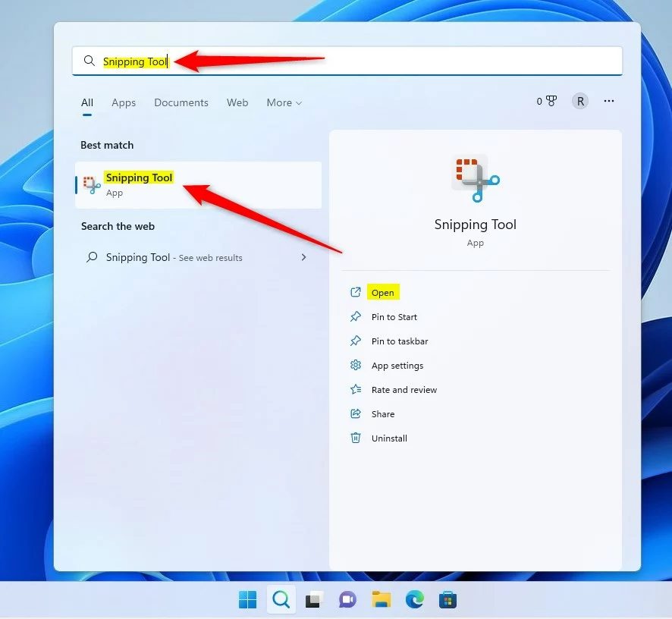Expand the web results chevron arrow
Viewport: 672px width, 619px height.
click(x=304, y=257)
